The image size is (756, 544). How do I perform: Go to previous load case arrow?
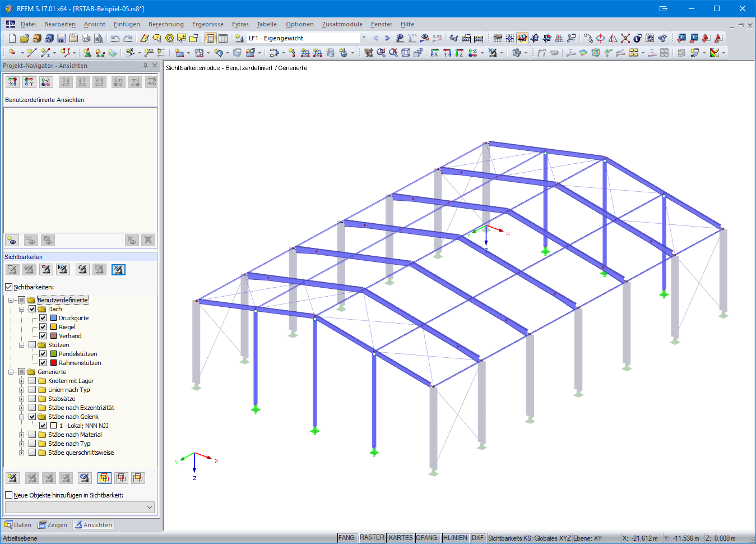pos(375,38)
